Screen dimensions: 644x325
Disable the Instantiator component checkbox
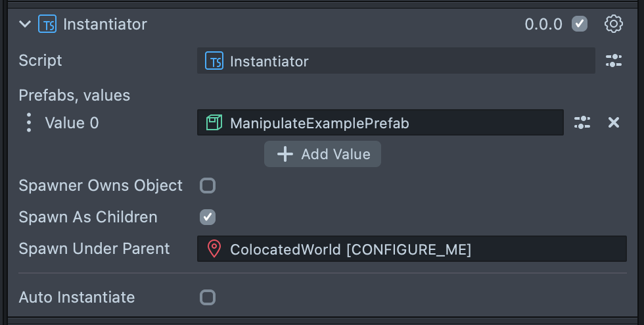pyautogui.click(x=580, y=24)
